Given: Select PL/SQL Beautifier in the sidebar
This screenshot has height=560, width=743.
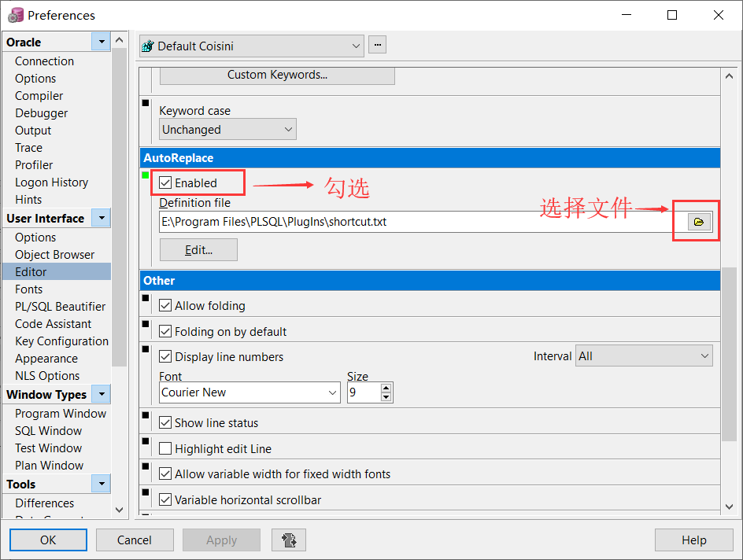Looking at the screenshot, I should point(60,306).
